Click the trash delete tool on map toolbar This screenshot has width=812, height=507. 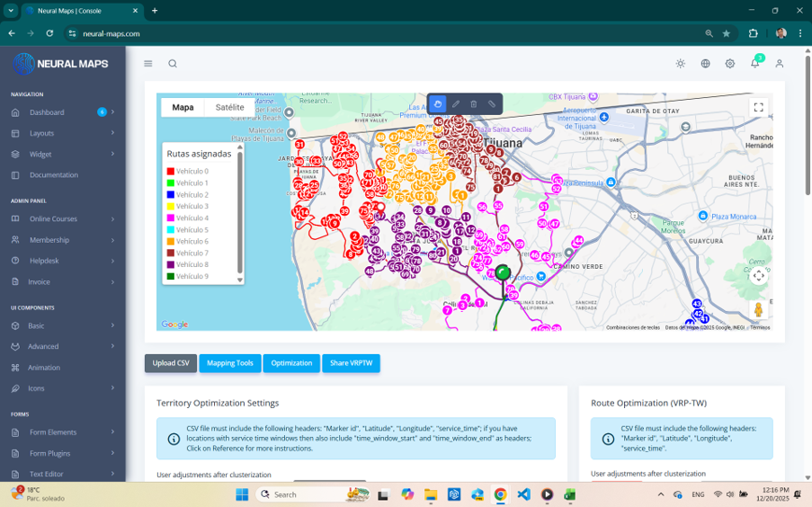473,104
